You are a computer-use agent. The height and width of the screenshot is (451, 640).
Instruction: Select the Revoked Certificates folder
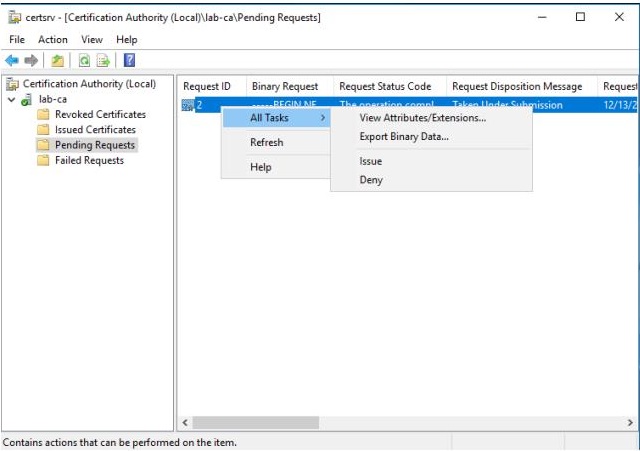100,115
